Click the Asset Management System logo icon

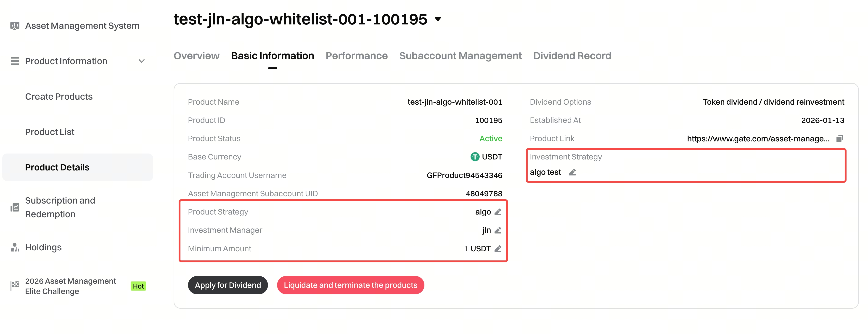coord(14,26)
